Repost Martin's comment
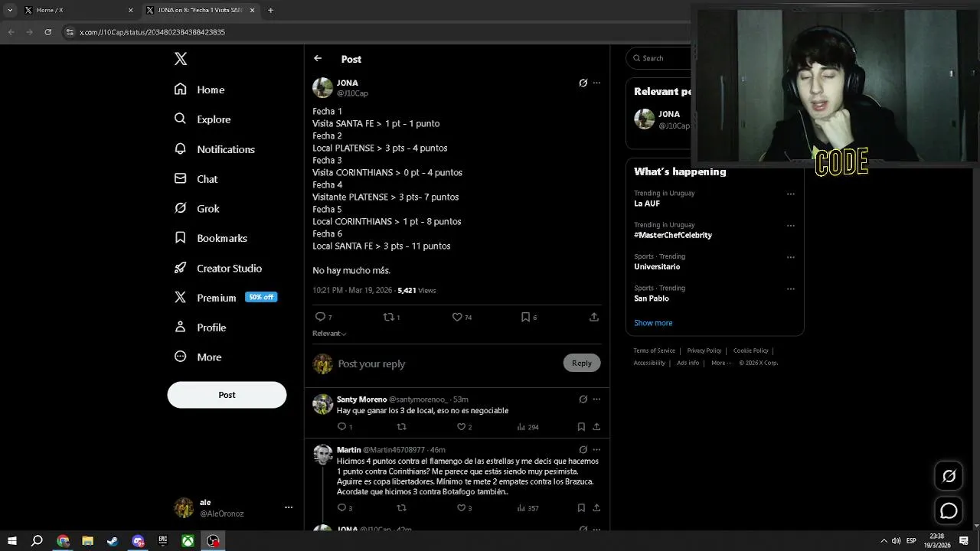The width and height of the screenshot is (980, 551). click(401, 507)
